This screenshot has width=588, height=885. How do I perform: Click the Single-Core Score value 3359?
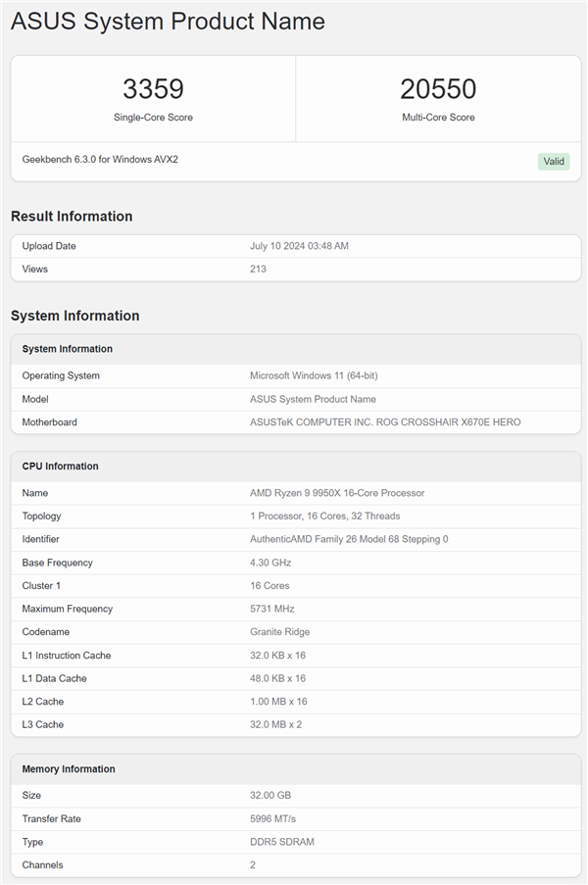[x=153, y=89]
